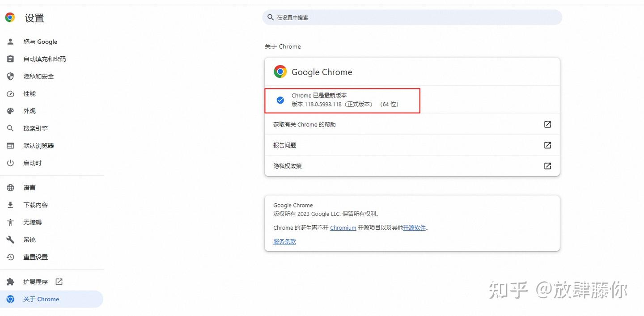Select the 您与 Google profile icon
Viewport: 644px width, 316px height.
point(10,42)
